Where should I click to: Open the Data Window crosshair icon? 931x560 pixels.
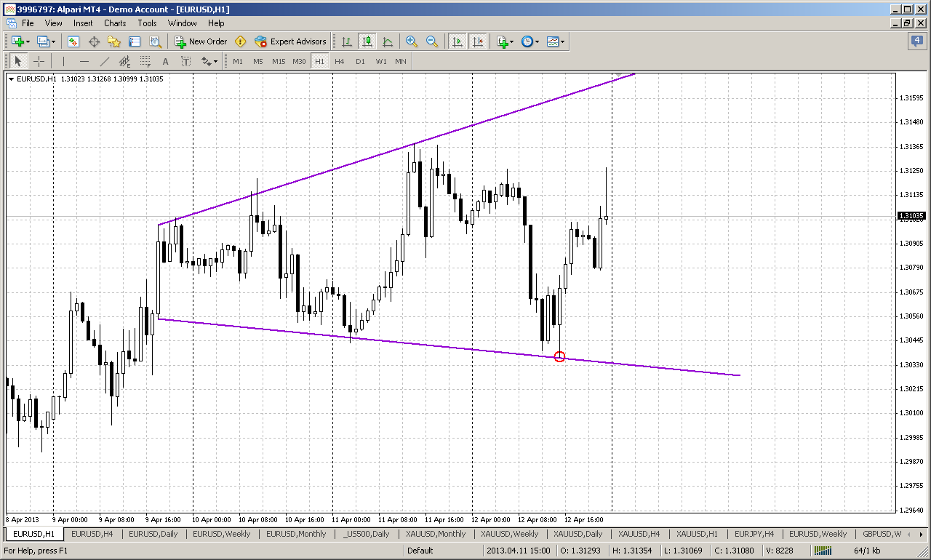tap(94, 41)
